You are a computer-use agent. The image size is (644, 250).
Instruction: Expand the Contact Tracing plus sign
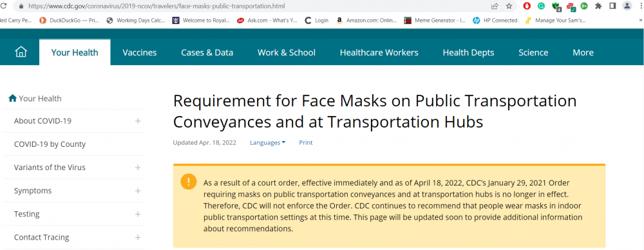click(x=138, y=237)
